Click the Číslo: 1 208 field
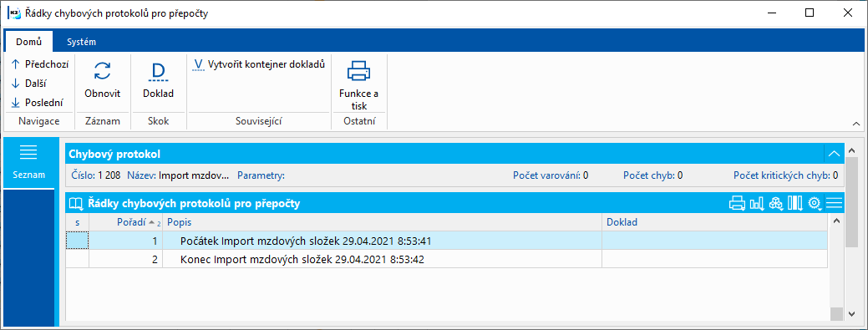 [96, 175]
